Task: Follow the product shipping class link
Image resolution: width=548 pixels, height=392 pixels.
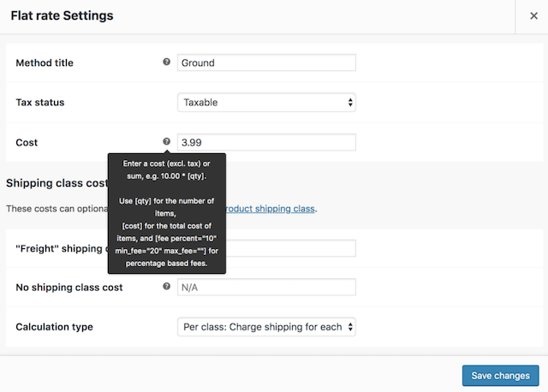Action: coord(271,209)
